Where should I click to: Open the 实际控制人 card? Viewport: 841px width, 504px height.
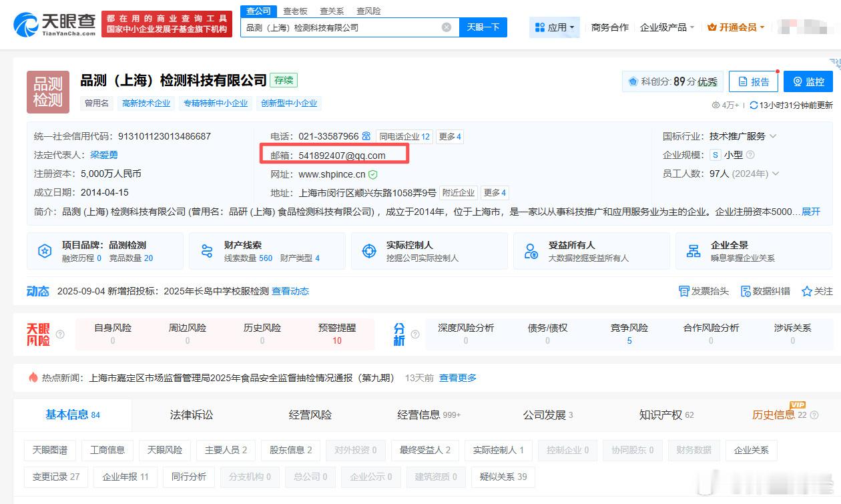(x=429, y=251)
